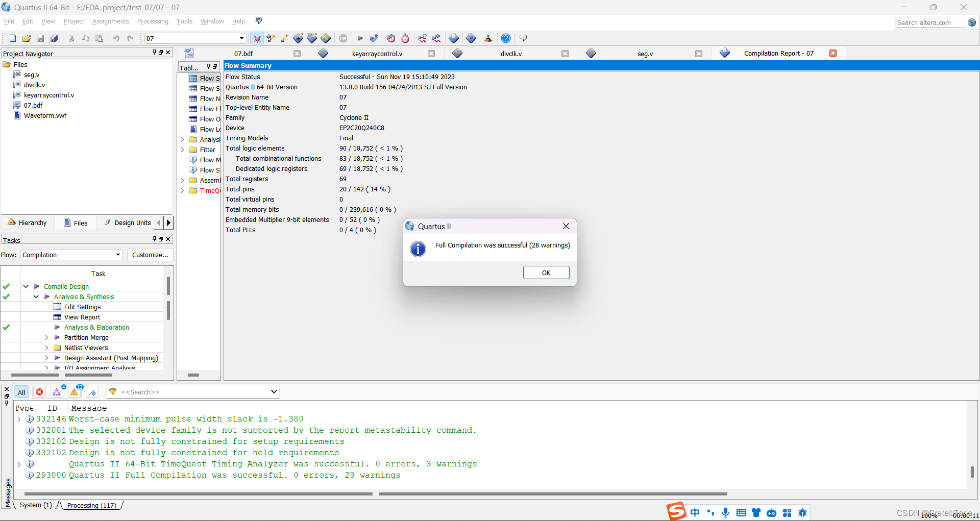
Task: Switch to the Hierarchy tab
Action: click(x=28, y=223)
